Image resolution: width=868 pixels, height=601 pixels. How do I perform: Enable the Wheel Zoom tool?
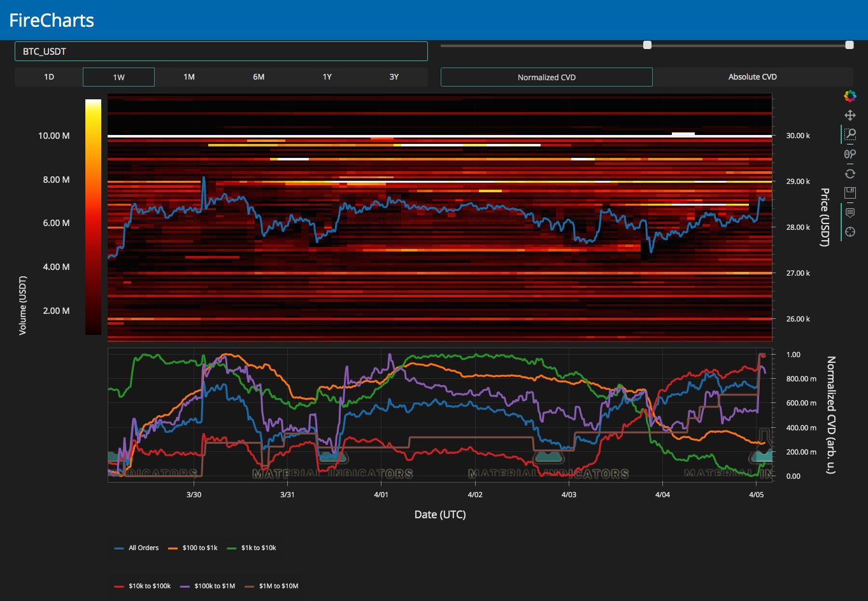(x=850, y=154)
